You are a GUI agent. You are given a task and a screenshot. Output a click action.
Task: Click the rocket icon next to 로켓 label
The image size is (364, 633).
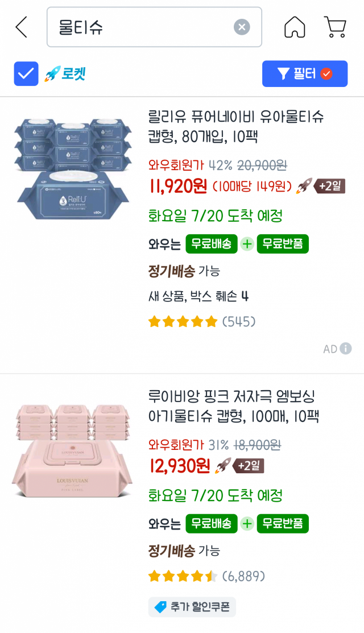(49, 73)
